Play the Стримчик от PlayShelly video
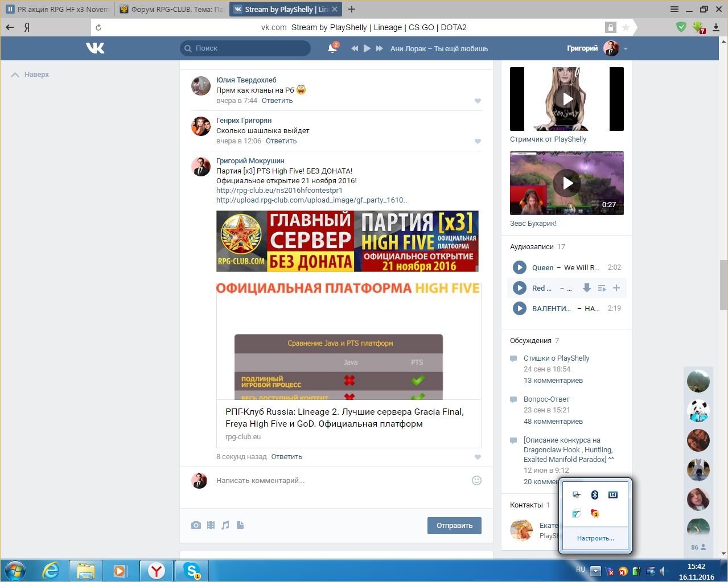The height and width of the screenshot is (582, 728). tap(567, 99)
